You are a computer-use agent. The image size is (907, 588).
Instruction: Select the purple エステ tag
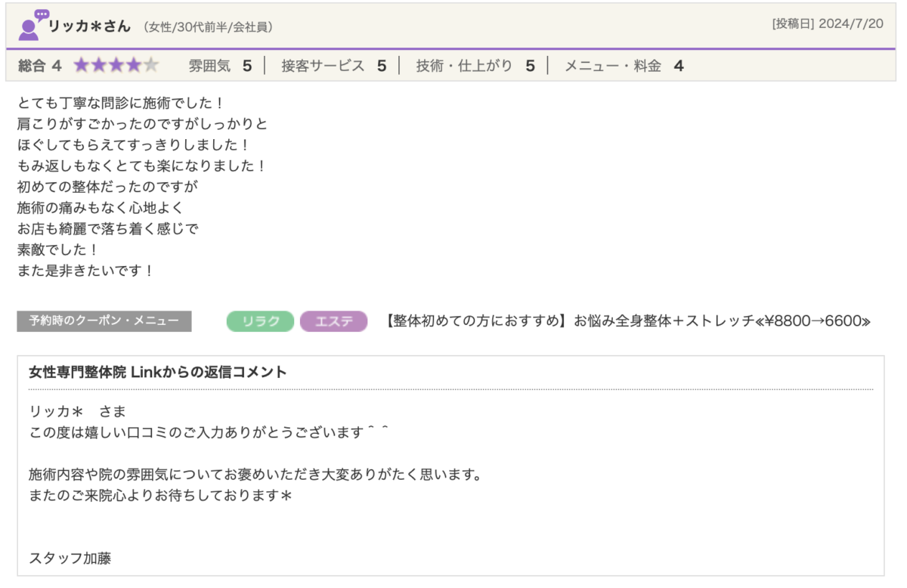point(333,321)
